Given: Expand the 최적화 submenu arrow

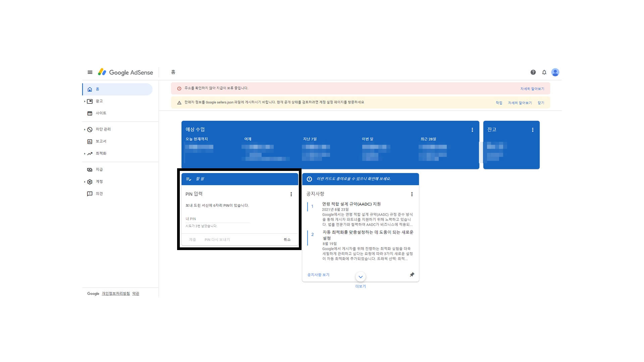Looking at the screenshot, I should click(x=85, y=154).
